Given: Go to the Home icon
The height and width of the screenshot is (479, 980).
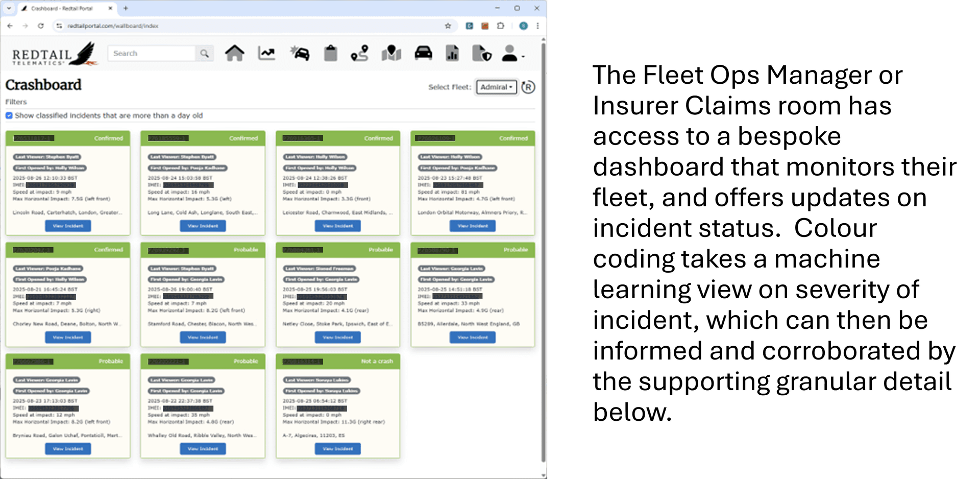Looking at the screenshot, I should tap(234, 53).
